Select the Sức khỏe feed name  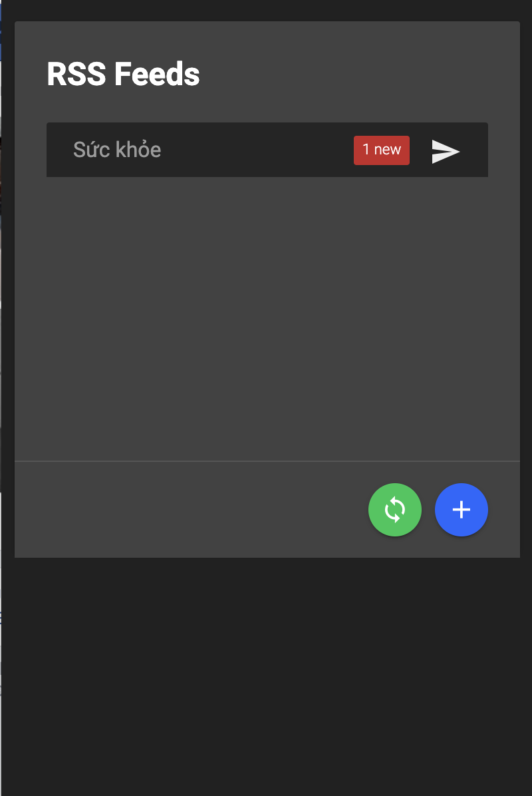point(117,150)
